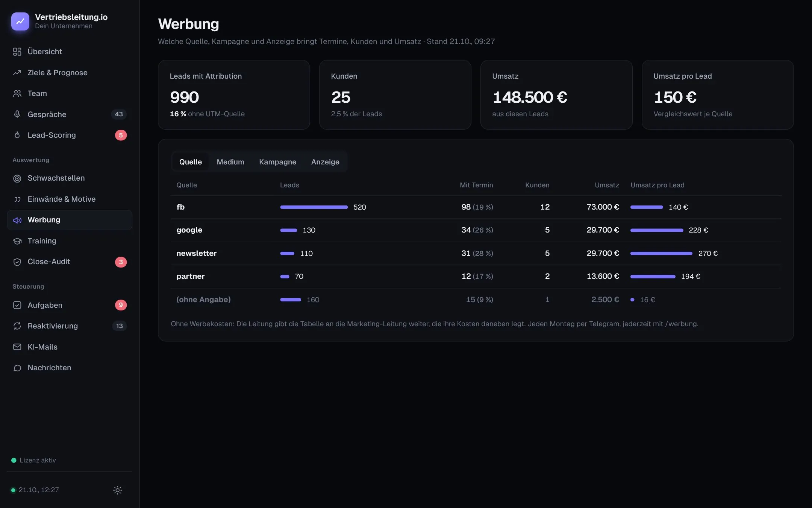Viewport: 812px width, 508px height.
Task: Click the 'google' source row name
Action: 189,230
